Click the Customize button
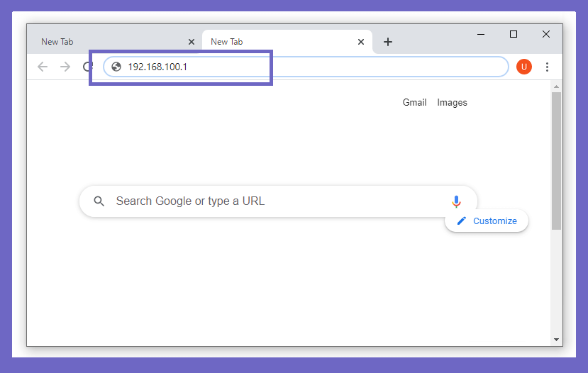This screenshot has width=588, height=373. 487,221
